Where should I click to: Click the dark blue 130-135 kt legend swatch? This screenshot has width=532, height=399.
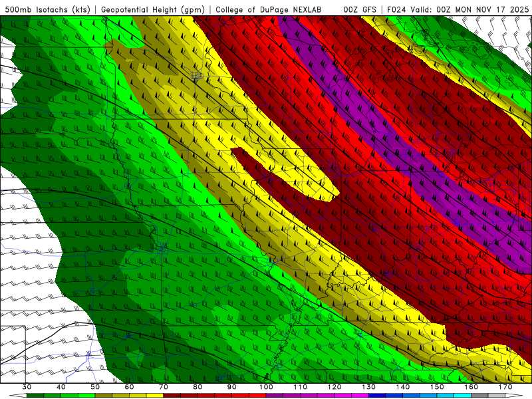tap(377, 396)
